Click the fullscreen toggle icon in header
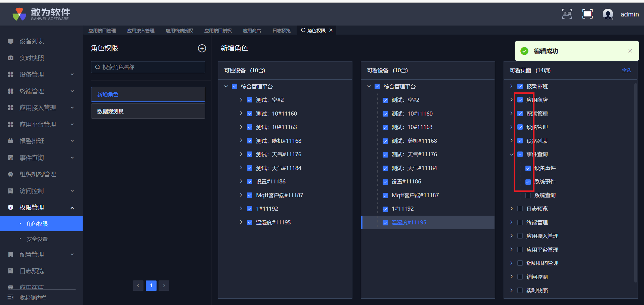644x305 pixels. (x=587, y=14)
